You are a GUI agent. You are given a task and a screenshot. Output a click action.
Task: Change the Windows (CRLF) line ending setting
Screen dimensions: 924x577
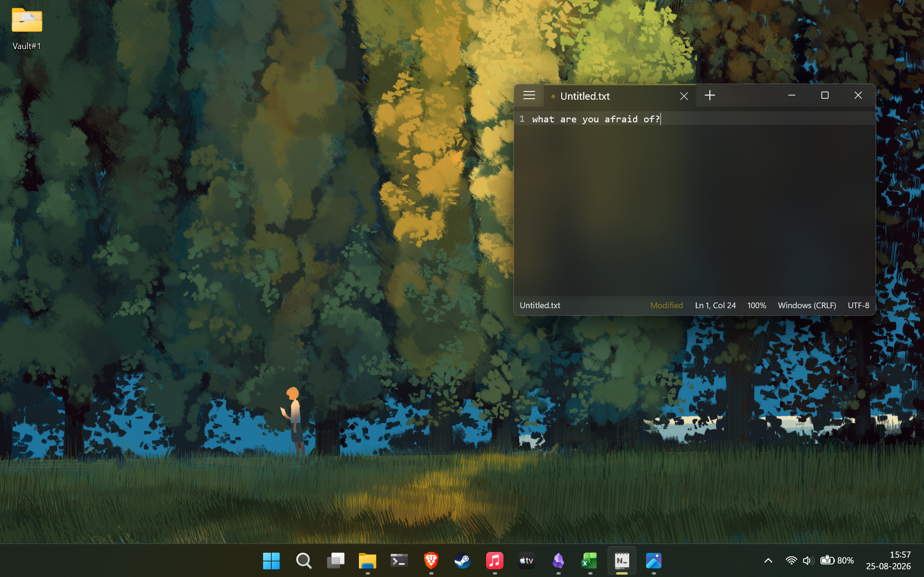[806, 305]
